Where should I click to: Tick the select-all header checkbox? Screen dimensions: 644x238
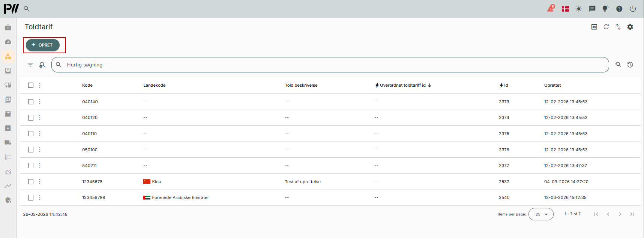(x=31, y=85)
